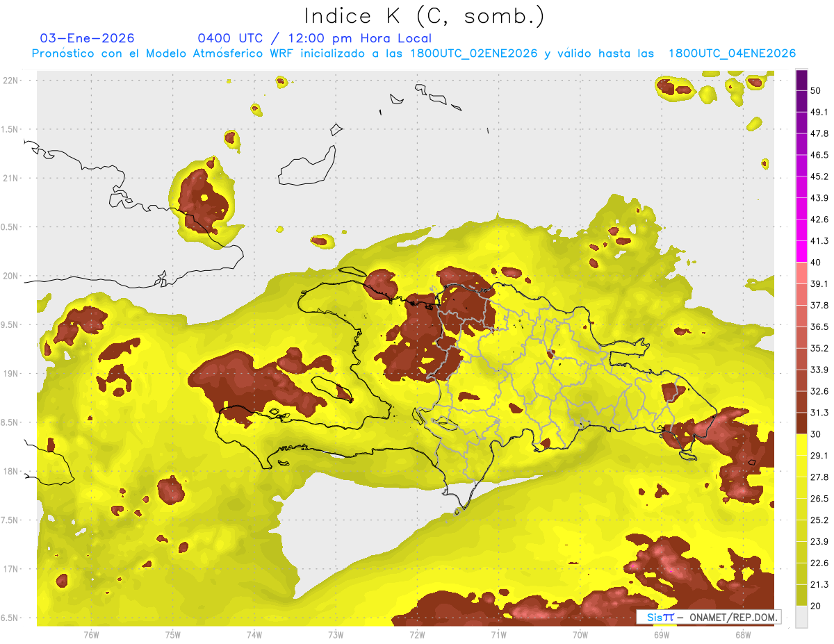Click the colorbar value "36.5"
The image size is (834, 644).
point(819,327)
